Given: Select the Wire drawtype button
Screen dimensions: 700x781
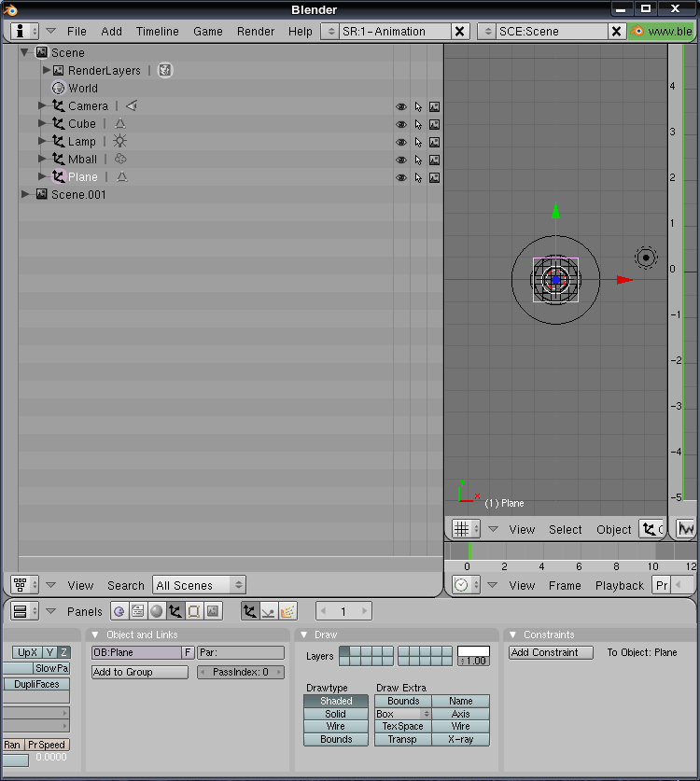Looking at the screenshot, I should pos(336,726).
